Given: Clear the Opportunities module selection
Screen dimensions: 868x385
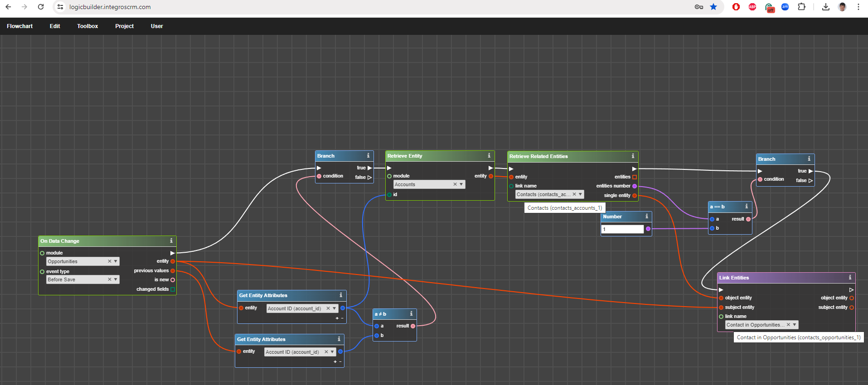Looking at the screenshot, I should 109,261.
